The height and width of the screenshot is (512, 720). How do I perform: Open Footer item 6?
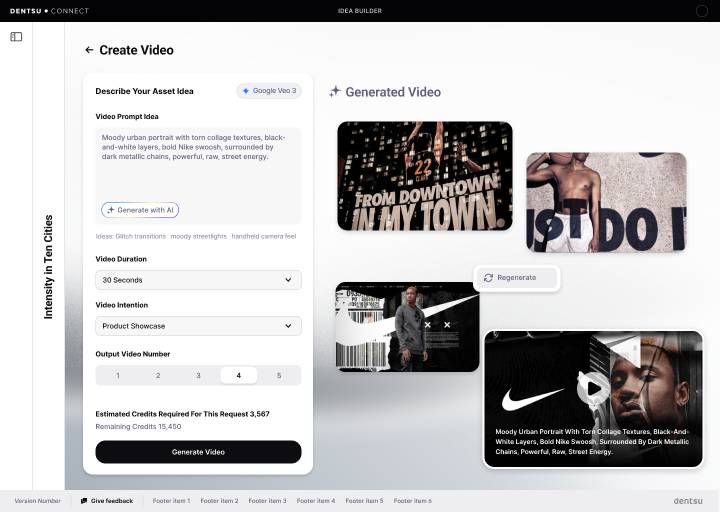(412, 501)
